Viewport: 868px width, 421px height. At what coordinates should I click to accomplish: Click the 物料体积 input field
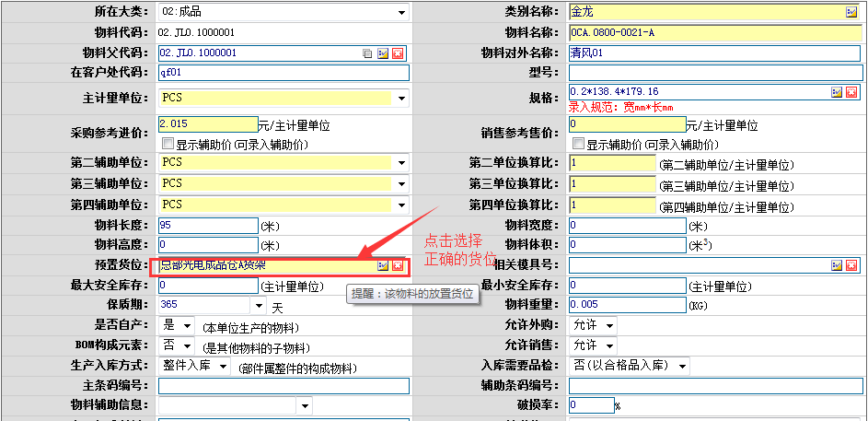[628, 245]
